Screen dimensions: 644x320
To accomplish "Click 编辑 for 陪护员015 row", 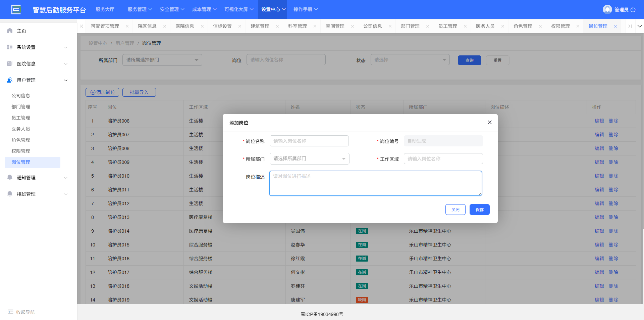I will (x=599, y=245).
